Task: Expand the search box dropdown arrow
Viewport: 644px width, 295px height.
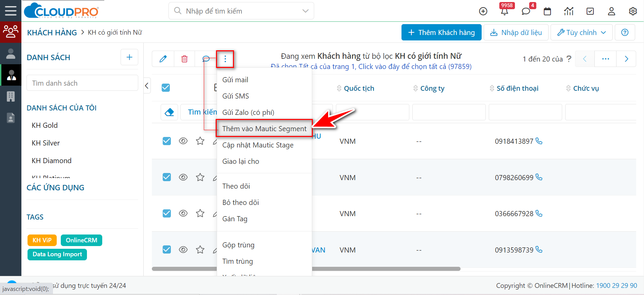Action: 305,11
